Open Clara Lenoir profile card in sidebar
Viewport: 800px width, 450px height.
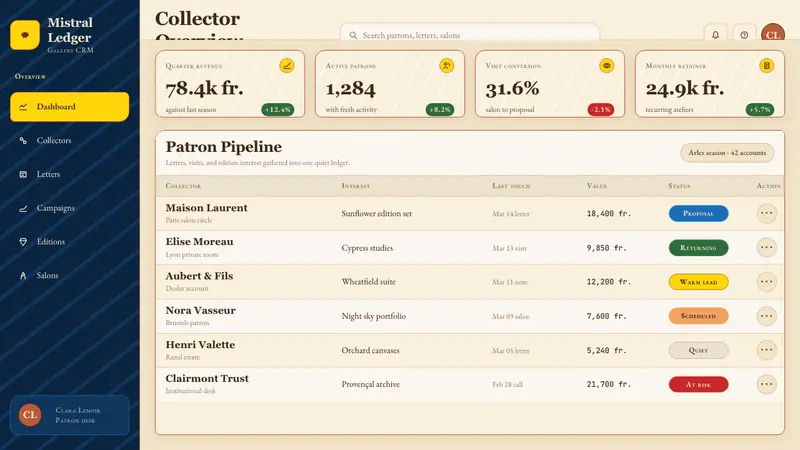[69, 415]
